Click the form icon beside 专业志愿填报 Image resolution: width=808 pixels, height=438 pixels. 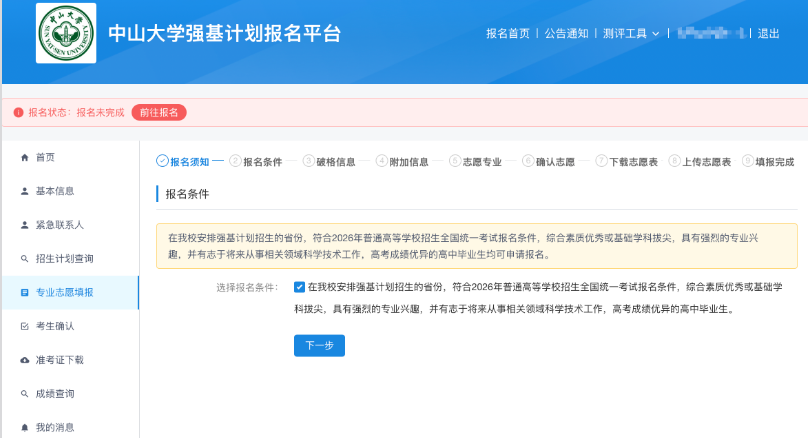click(25, 293)
